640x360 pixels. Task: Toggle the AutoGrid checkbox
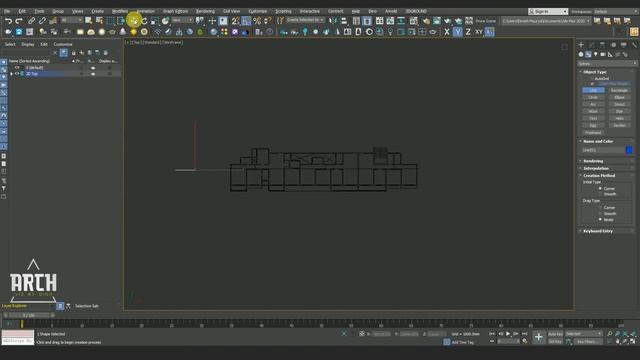[592, 78]
